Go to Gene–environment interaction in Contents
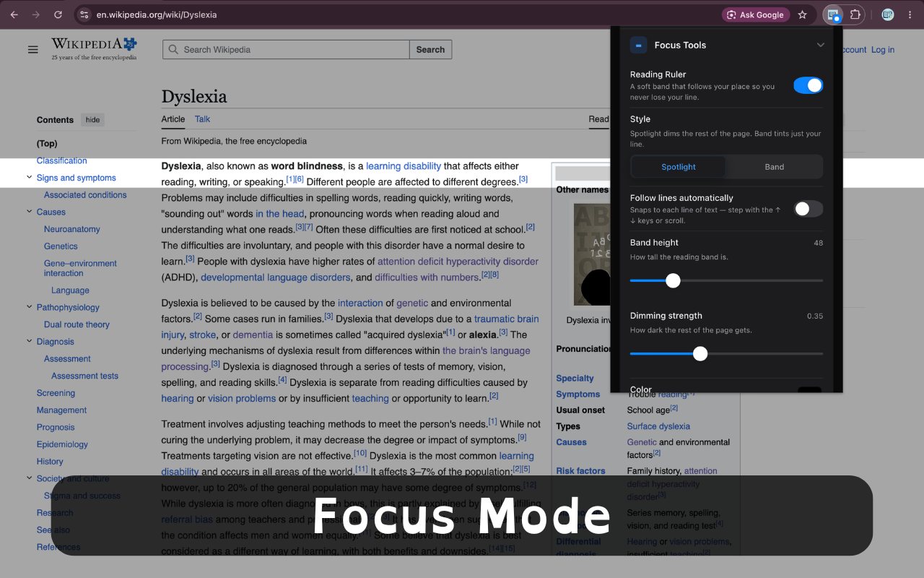This screenshot has width=924, height=578. [80, 268]
